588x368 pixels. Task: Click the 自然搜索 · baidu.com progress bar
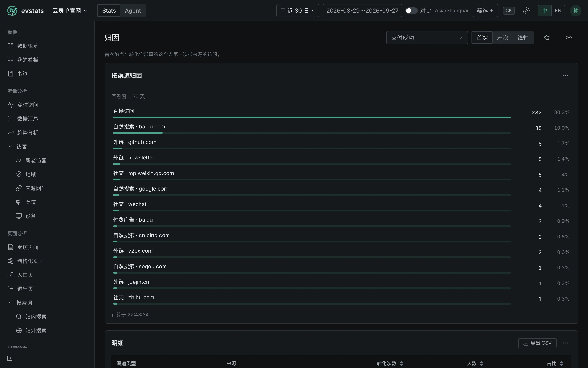point(312,133)
